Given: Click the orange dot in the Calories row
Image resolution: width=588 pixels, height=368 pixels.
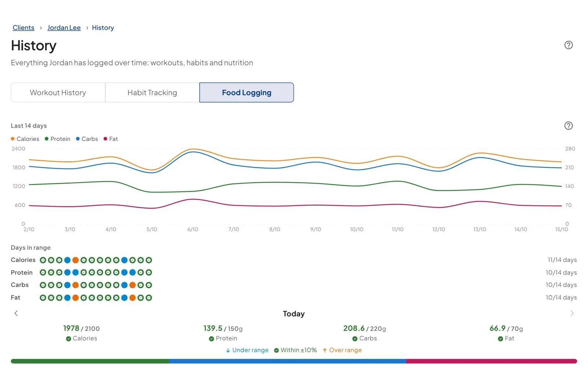Looking at the screenshot, I should [x=75, y=260].
